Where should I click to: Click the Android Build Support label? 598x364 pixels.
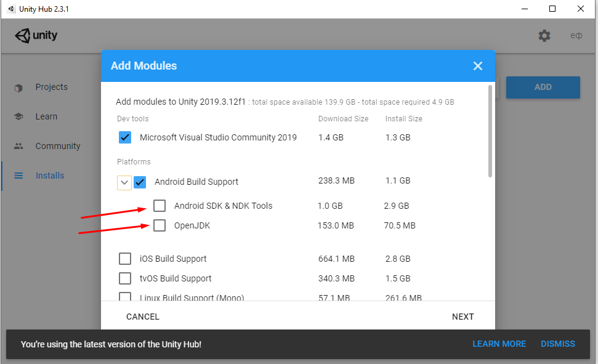196,182
